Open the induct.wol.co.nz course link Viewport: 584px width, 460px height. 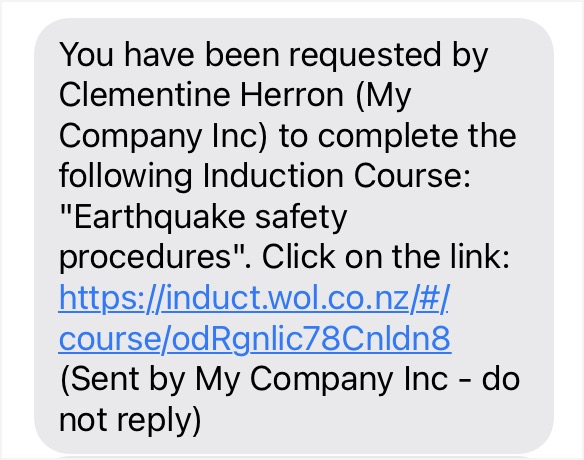[x=255, y=318]
